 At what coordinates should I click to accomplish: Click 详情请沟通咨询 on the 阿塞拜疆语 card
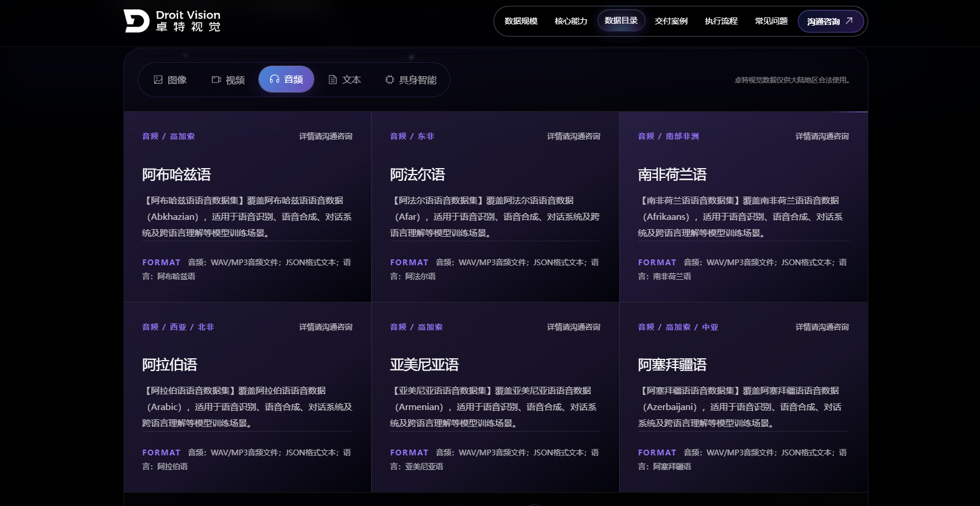[x=822, y=327]
